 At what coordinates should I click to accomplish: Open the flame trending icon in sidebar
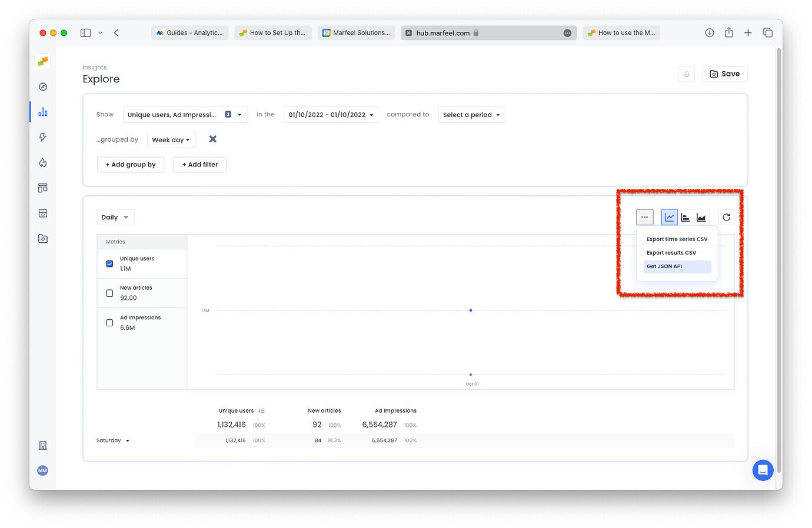(42, 162)
